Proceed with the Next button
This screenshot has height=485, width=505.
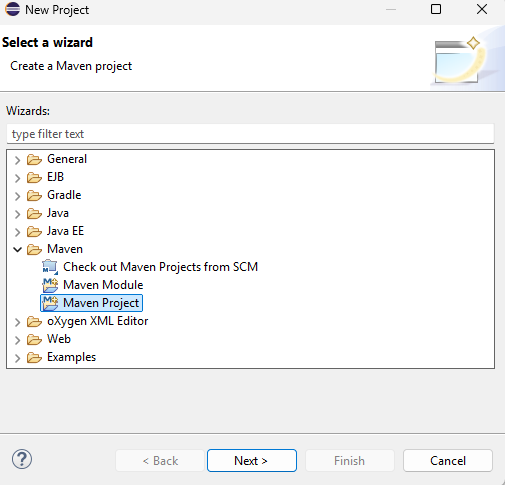coord(252,461)
